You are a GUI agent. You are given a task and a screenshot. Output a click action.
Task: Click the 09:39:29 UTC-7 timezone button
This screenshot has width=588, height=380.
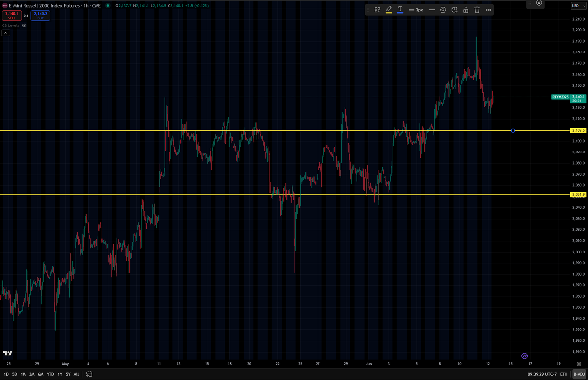point(541,374)
